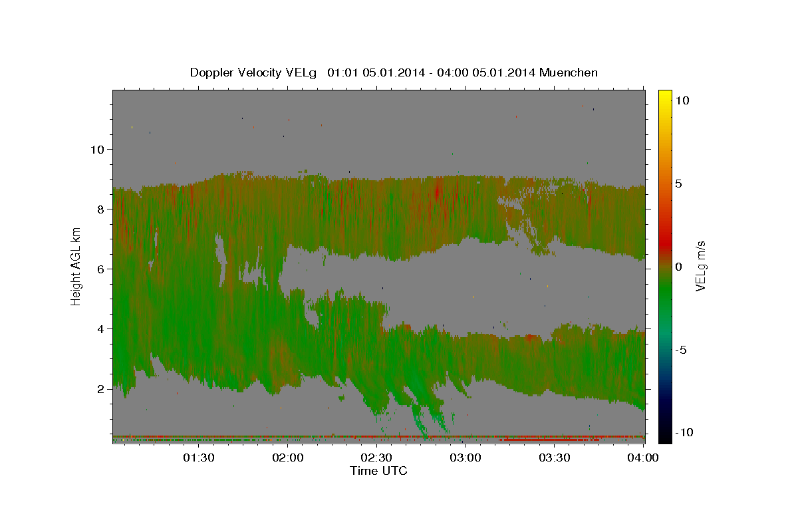This screenshot has width=798, height=532.
Task: Click the colorbar tick label -5
Action: [681, 350]
